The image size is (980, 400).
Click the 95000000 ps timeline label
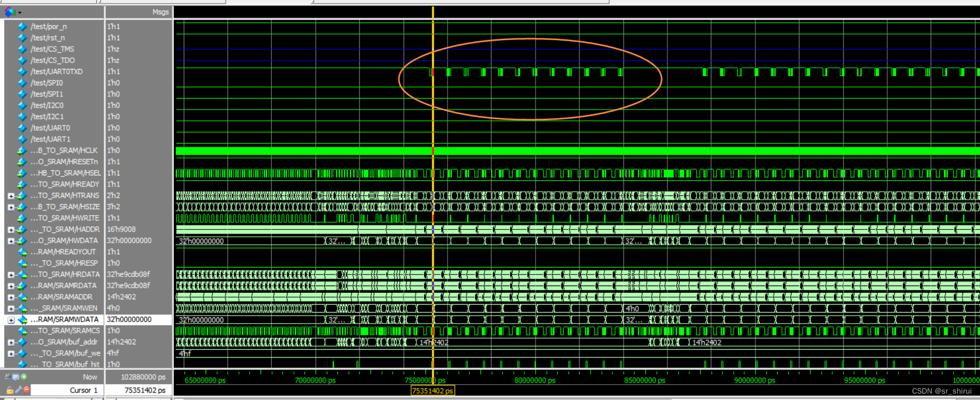[x=865, y=380]
